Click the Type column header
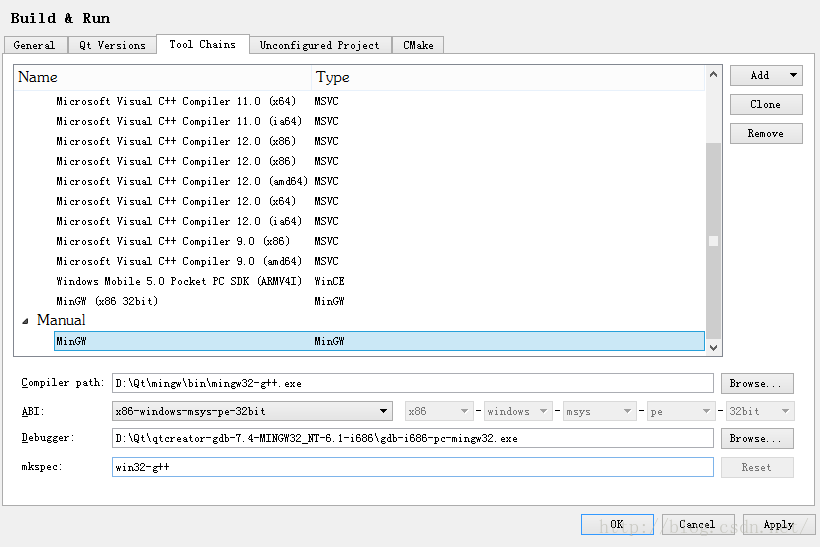 pyautogui.click(x=508, y=77)
